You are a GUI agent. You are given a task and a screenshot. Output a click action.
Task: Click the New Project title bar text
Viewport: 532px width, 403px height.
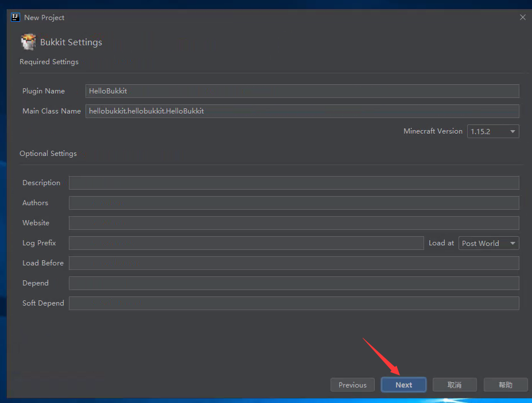pos(44,17)
